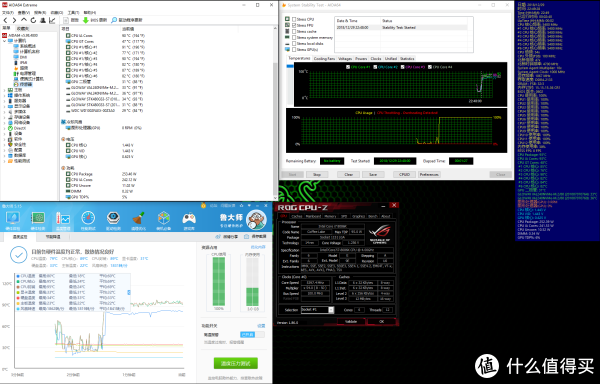Open the Lu Dashi broom cleanup icon
The height and width of the screenshot is (384, 600).
point(139,218)
